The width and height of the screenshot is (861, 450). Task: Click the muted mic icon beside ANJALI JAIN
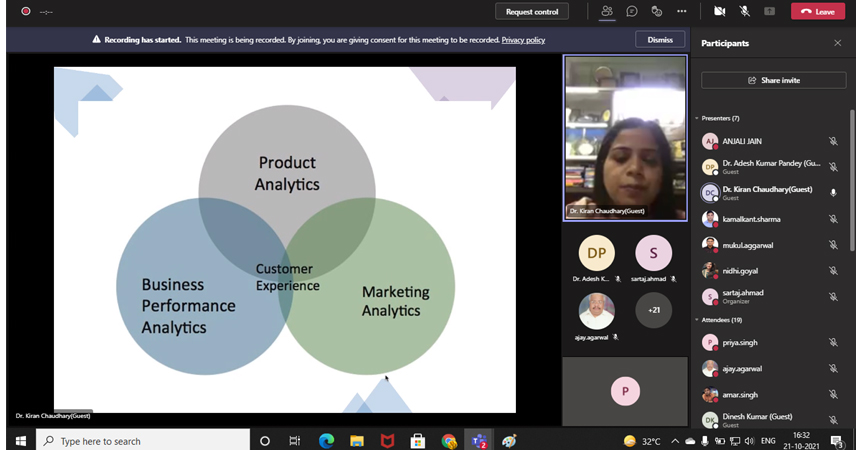coord(833,141)
